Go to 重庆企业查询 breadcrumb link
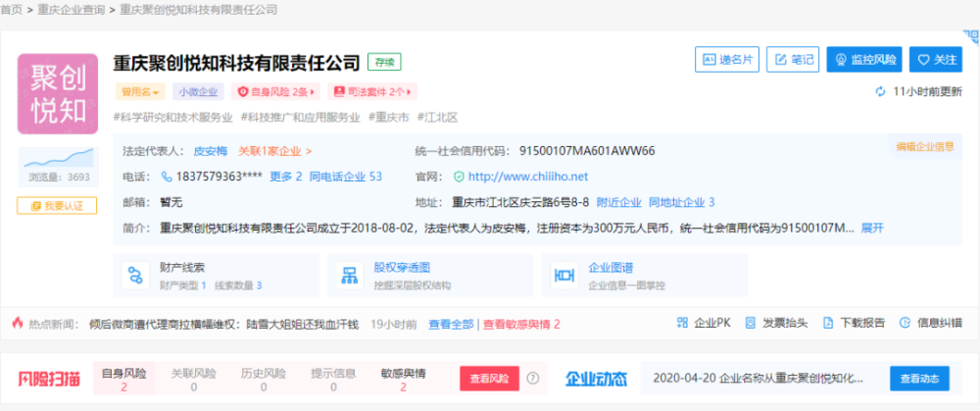980x411 pixels. [x=72, y=10]
